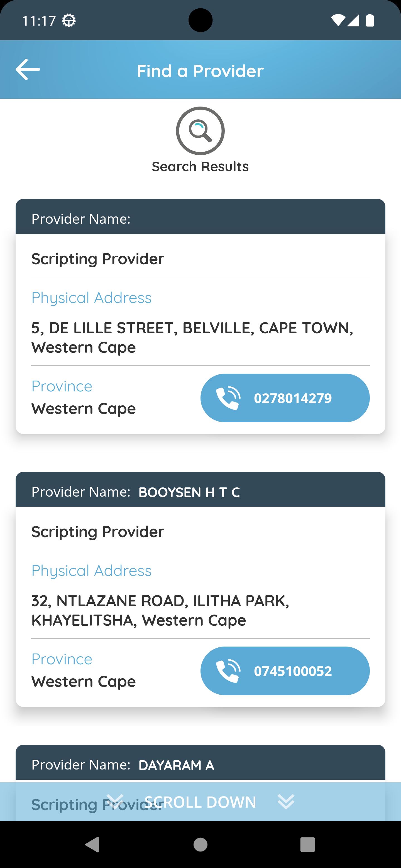Tap Android recent apps square button
The width and height of the screenshot is (401, 868).
coord(308,845)
